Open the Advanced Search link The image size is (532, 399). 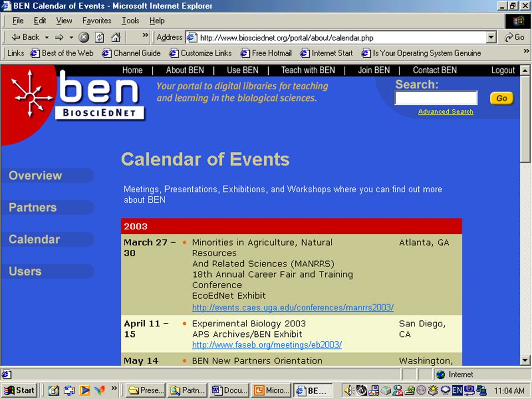click(446, 111)
